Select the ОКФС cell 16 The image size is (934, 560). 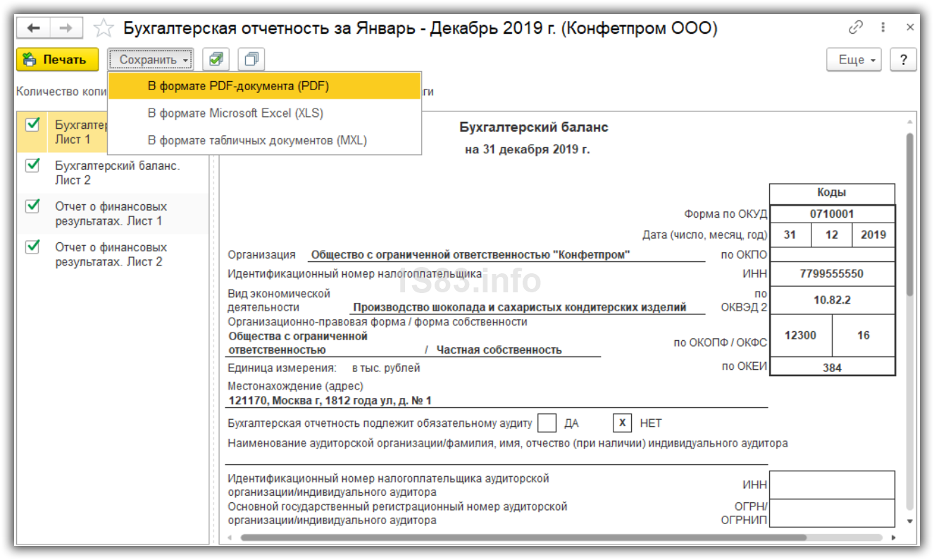click(x=864, y=335)
